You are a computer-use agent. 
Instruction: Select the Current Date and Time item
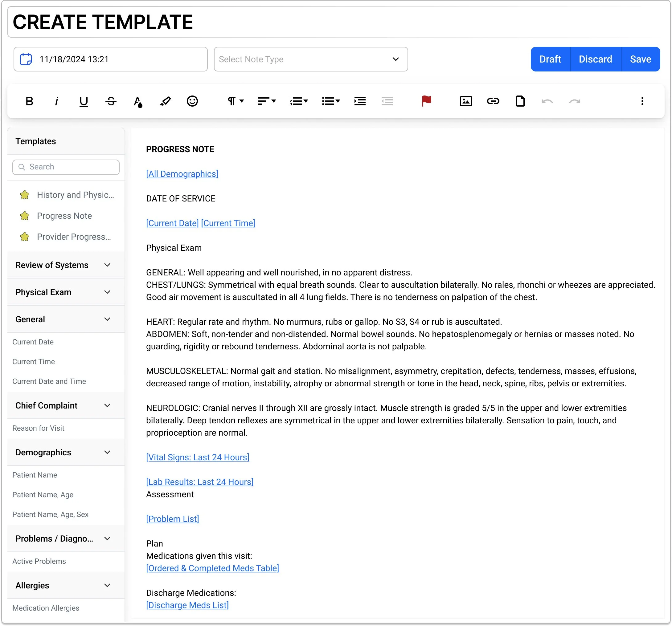click(x=49, y=381)
